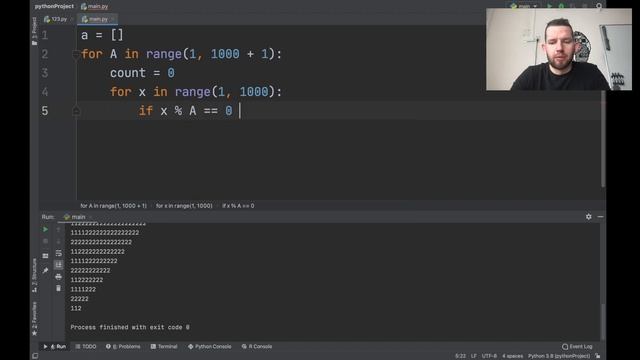Viewport: 640px width, 360px height.
Task: Open the Python 3.8 interpreter selector
Action: pos(559,356)
